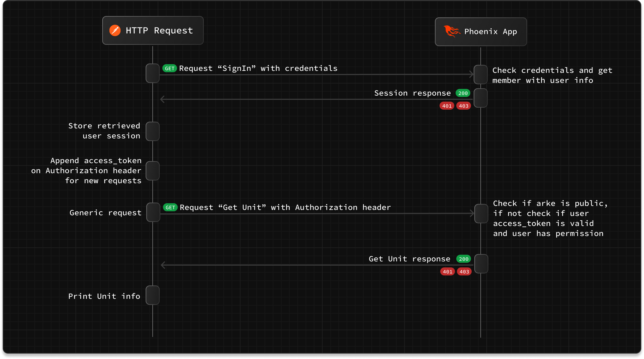This screenshot has height=359, width=644.
Task: Click the 401 badge under Get Unit response
Action: [x=448, y=272]
